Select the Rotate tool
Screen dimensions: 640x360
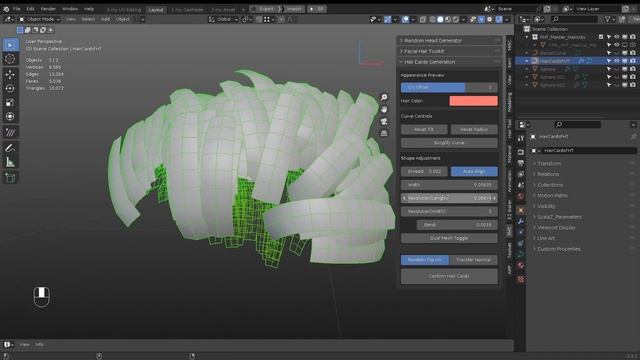coord(10,88)
